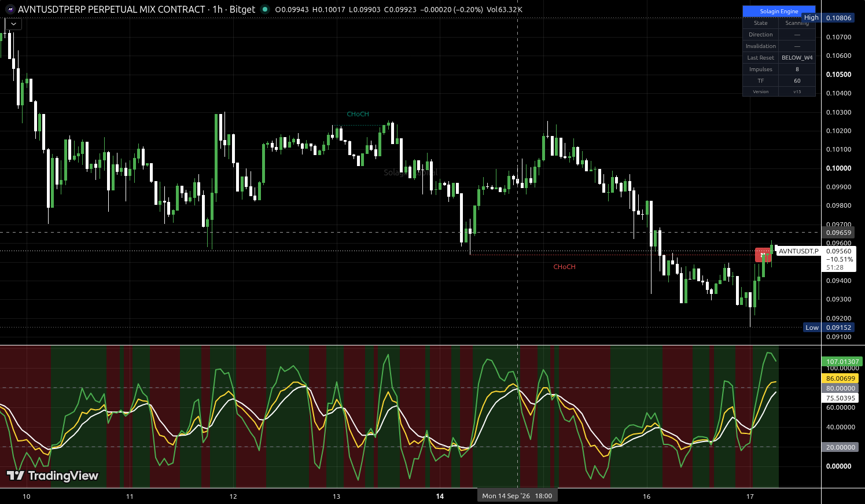865x504 pixels.
Task: Click the Direction row label
Action: point(761,34)
